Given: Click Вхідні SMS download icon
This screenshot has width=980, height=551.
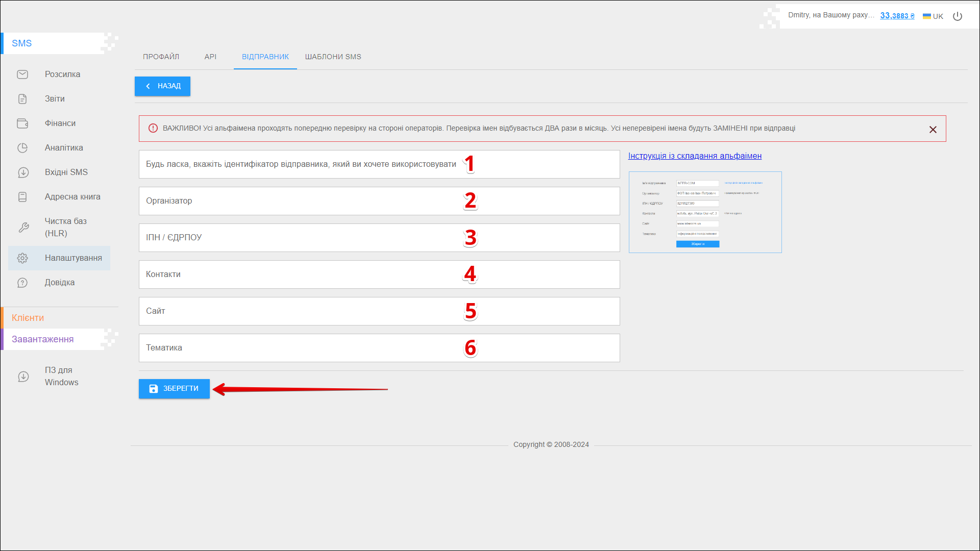Looking at the screenshot, I should click(x=23, y=172).
